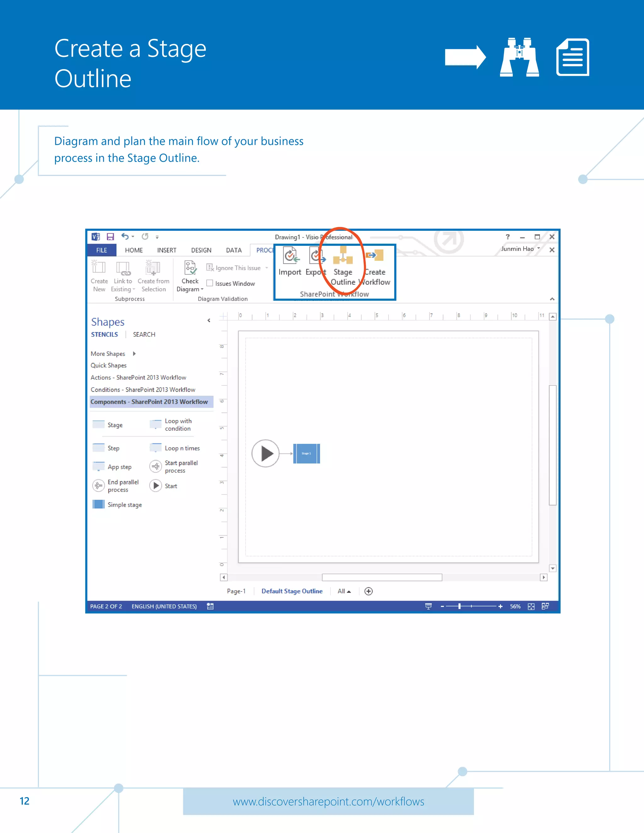Click the Stage 1 block on canvas

click(306, 454)
